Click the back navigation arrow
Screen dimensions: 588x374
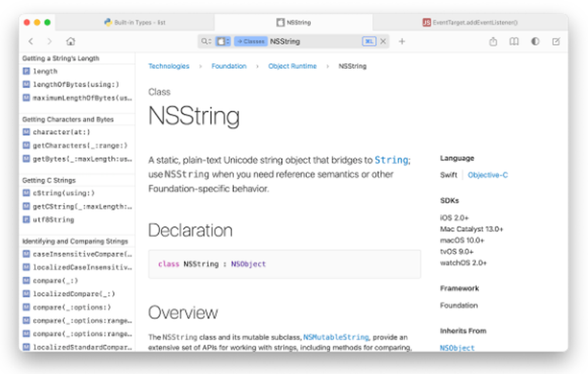[x=31, y=41]
